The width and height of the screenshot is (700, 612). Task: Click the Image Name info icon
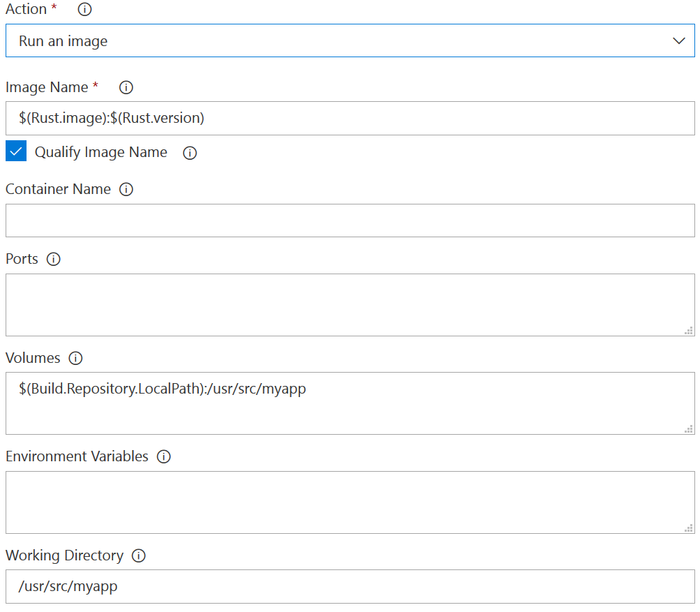[x=126, y=88]
